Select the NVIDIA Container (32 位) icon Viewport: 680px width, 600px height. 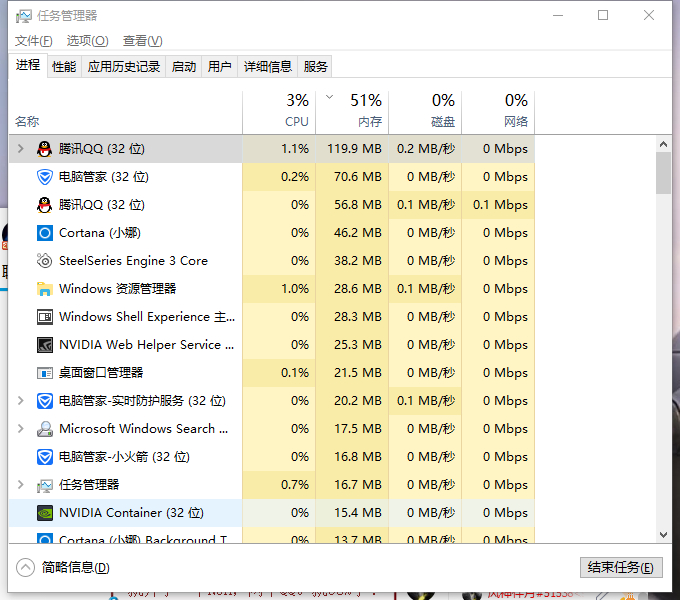(45, 513)
